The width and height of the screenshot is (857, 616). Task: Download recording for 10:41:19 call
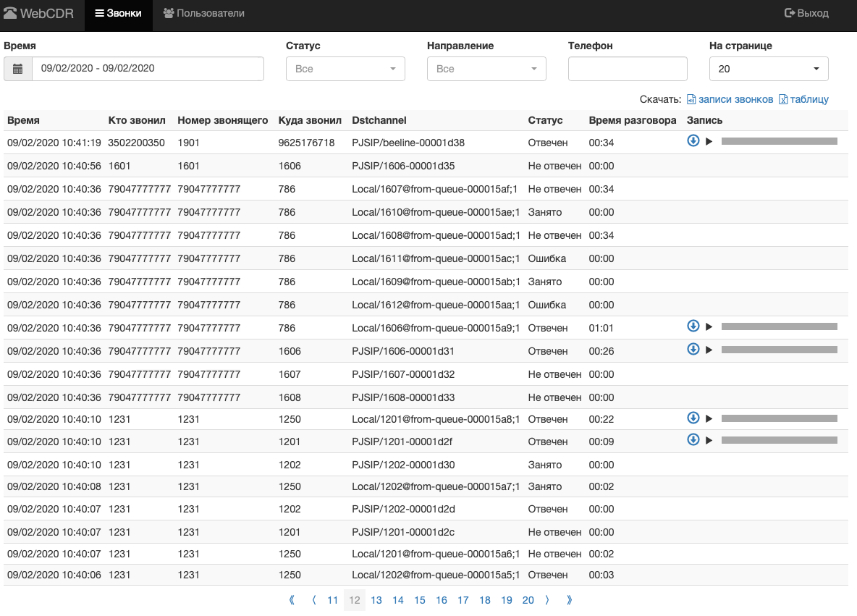point(693,140)
